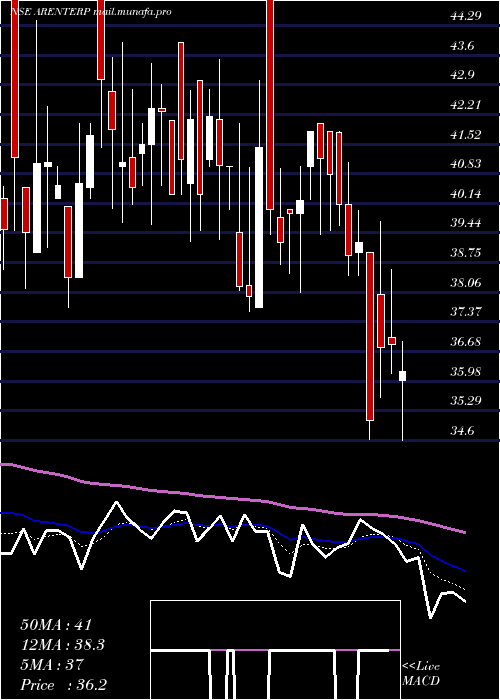Viewport: 500px width, 700px height.
Task: Click the '5MA : 37' indicator text
Action: (52, 665)
